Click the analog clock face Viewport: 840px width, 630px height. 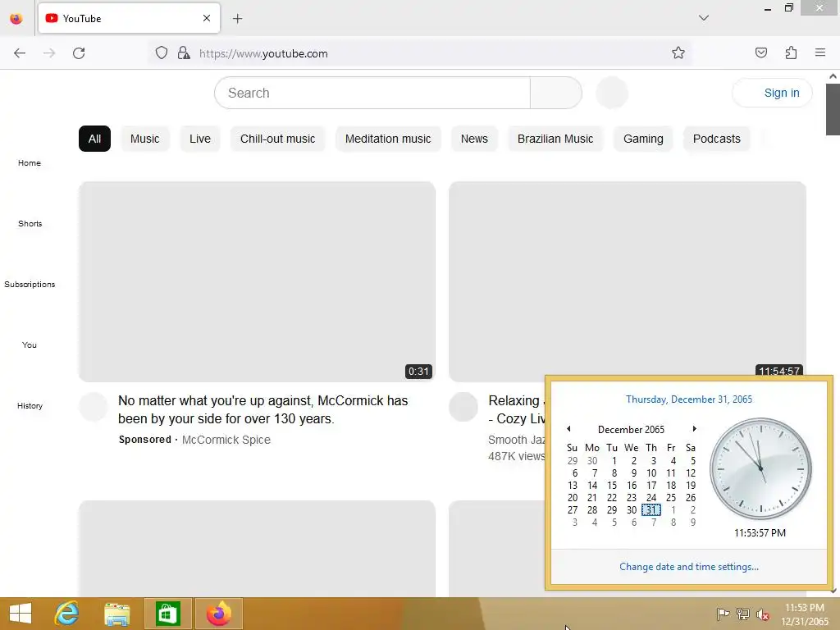(760, 469)
